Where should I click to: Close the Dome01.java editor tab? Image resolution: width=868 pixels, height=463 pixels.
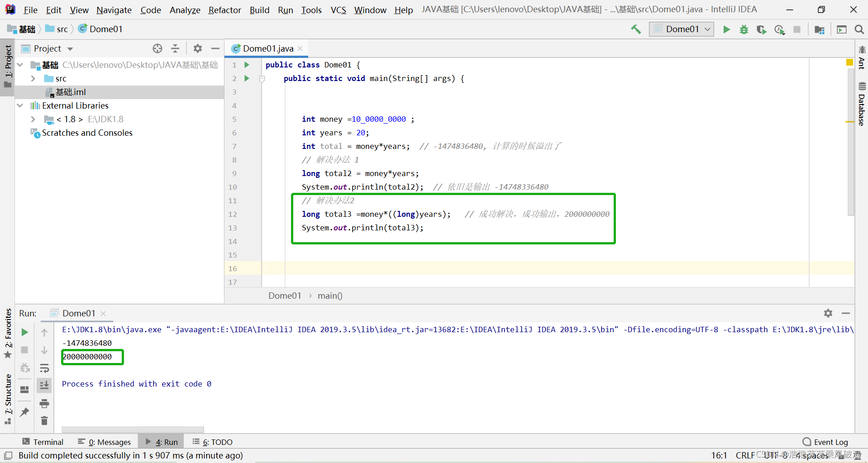(x=300, y=48)
